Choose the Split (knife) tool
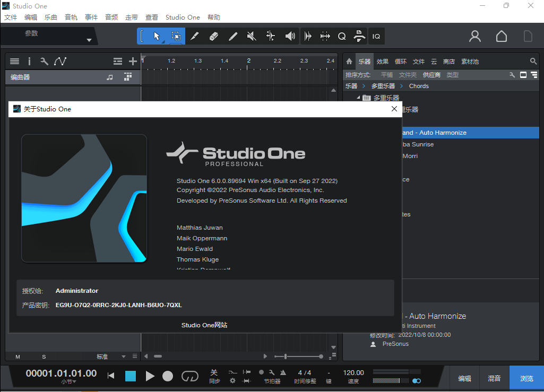544x392 pixels. 195,36
